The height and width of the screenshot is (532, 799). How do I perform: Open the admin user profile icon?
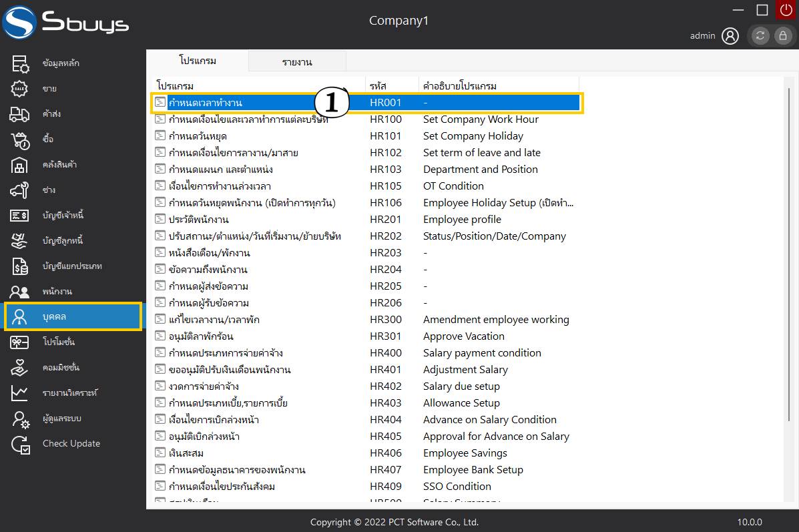730,36
